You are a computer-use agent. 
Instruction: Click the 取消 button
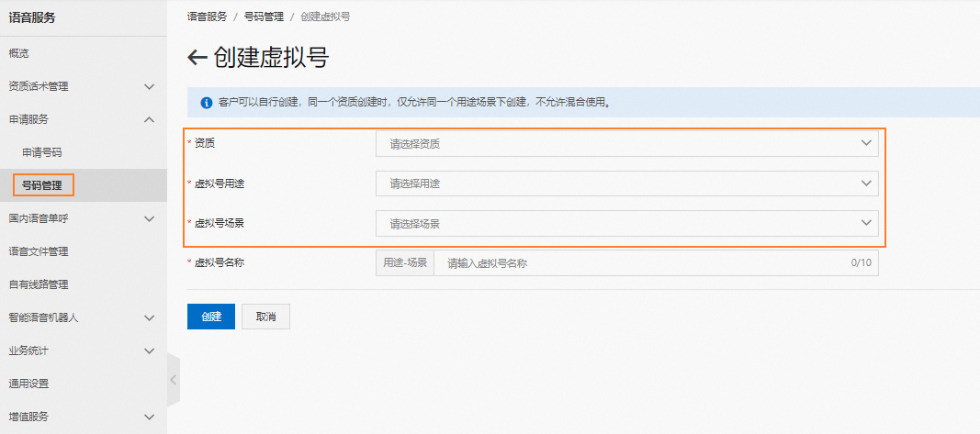tap(265, 317)
